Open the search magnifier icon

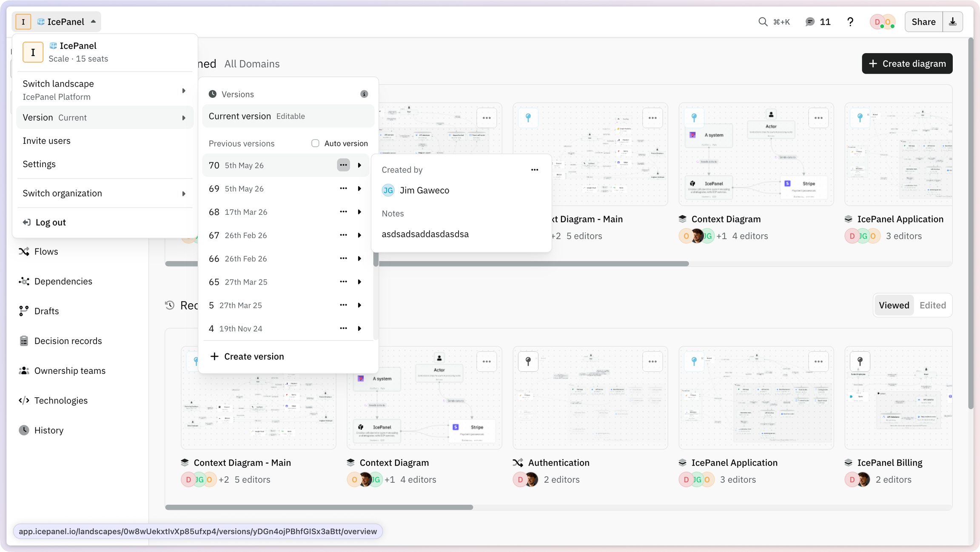(x=763, y=22)
